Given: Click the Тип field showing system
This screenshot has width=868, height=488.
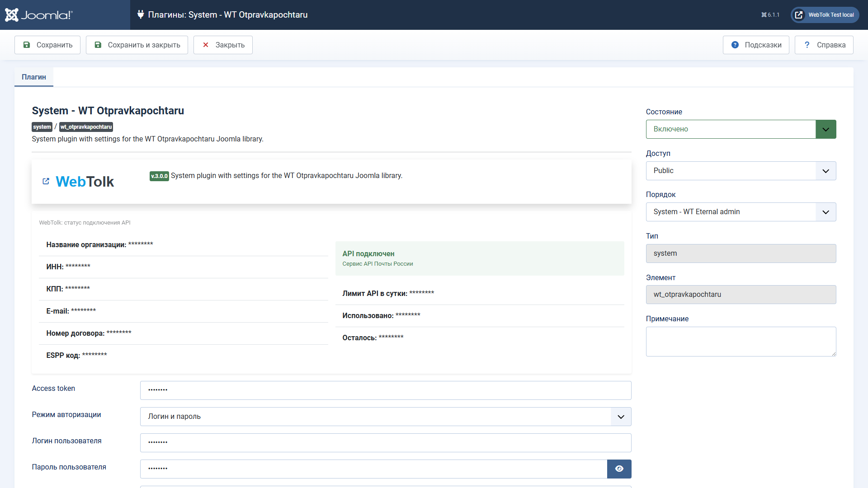Looking at the screenshot, I should [x=741, y=253].
